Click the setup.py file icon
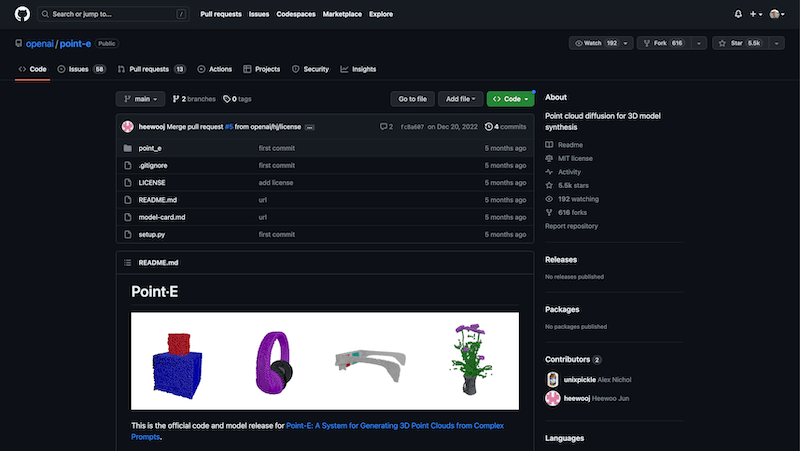Screen dimensions: 800x451 click(x=127, y=233)
